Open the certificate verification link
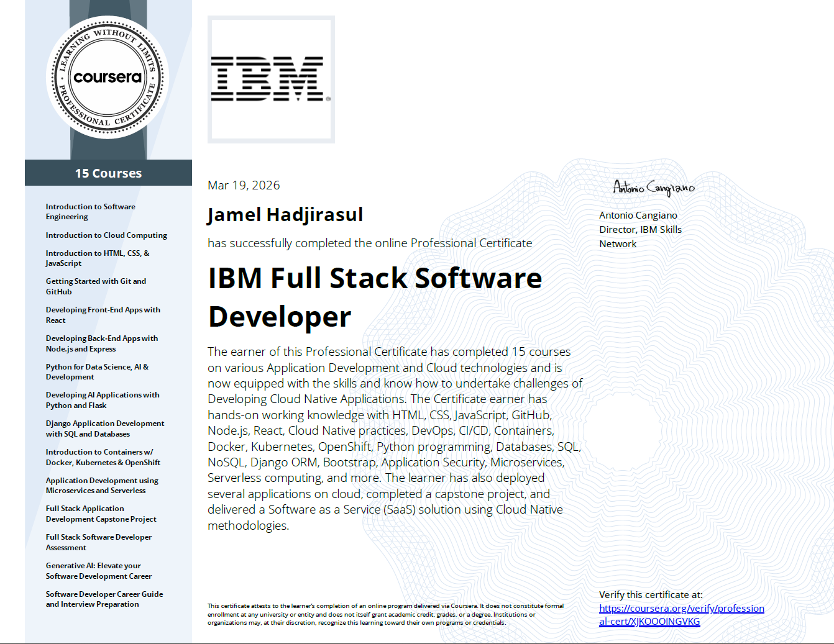 (x=680, y=608)
